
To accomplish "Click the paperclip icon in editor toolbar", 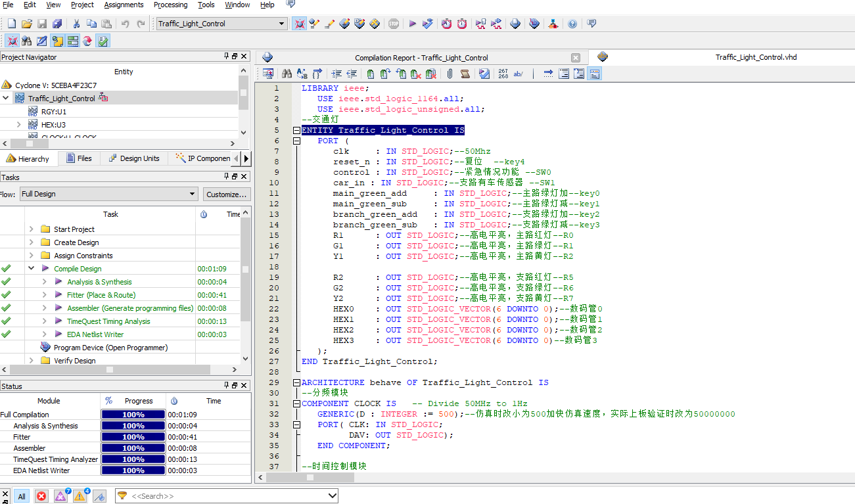I will (450, 74).
